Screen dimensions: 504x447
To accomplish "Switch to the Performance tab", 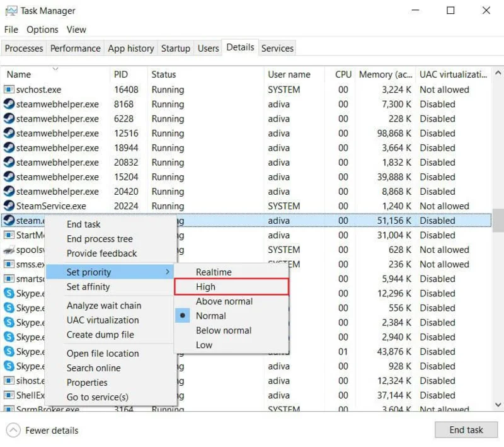I will point(75,49).
